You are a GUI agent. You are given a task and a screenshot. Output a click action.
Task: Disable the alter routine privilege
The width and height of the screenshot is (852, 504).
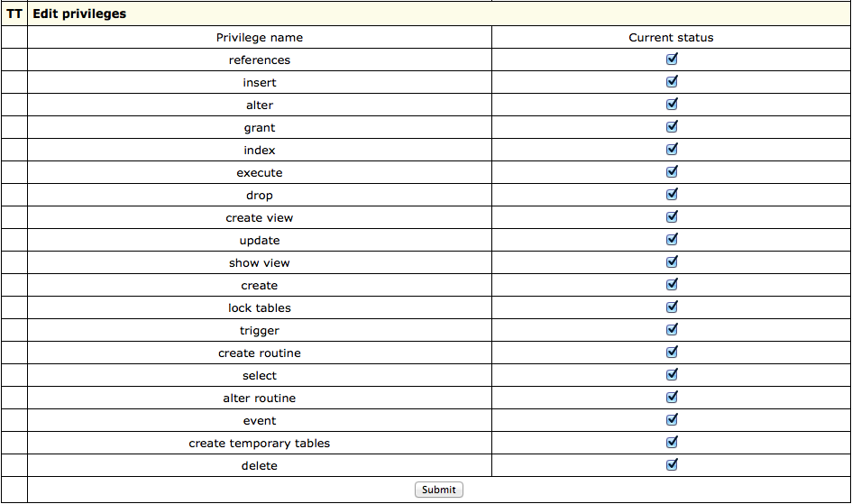(672, 398)
